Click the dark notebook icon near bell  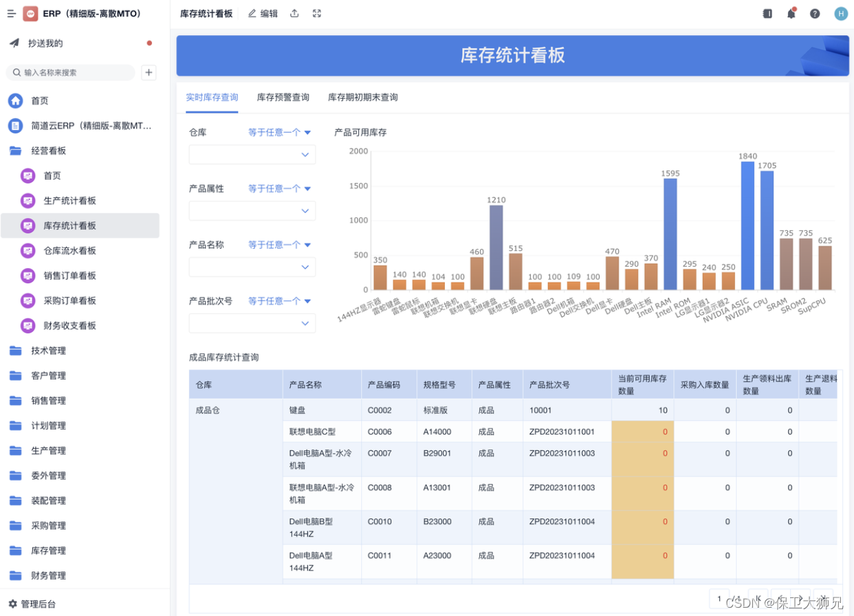point(768,14)
